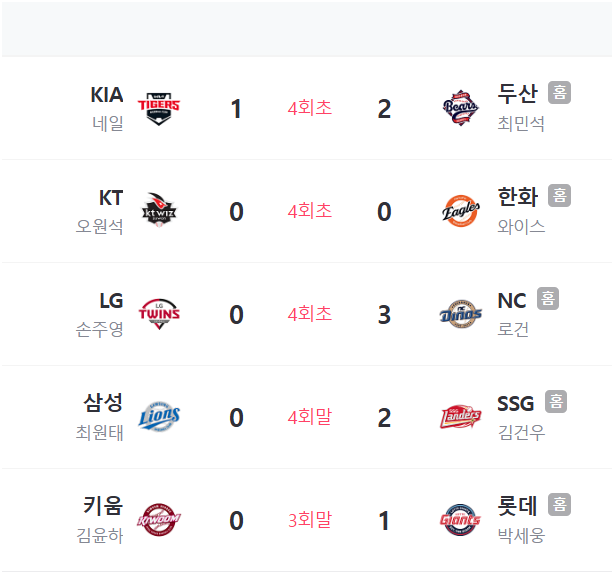This screenshot has height=581, width=614.
Task: Click the 홈 badge beside 한화
Action: tap(559, 195)
